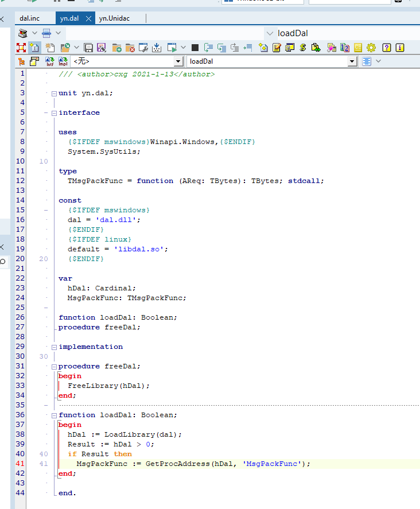The height and width of the screenshot is (509, 420).
Task: Click the documents with green arrow icon
Action: click(316, 48)
